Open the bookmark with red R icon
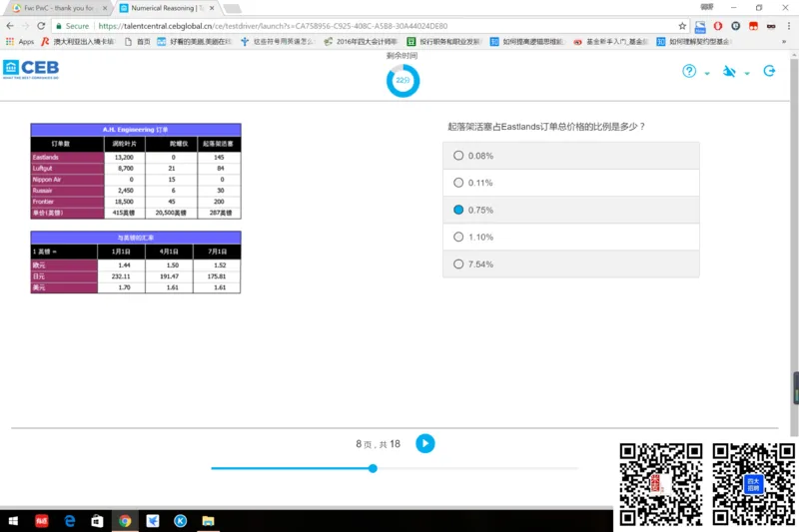 [78, 42]
